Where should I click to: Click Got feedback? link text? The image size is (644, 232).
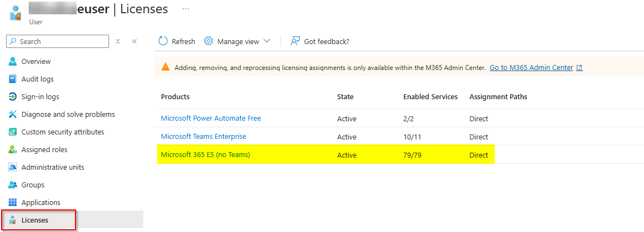click(327, 41)
